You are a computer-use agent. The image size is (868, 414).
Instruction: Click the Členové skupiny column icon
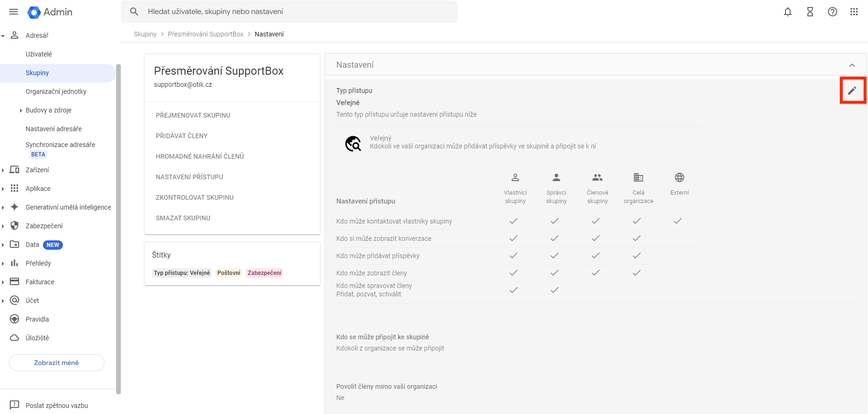click(597, 177)
